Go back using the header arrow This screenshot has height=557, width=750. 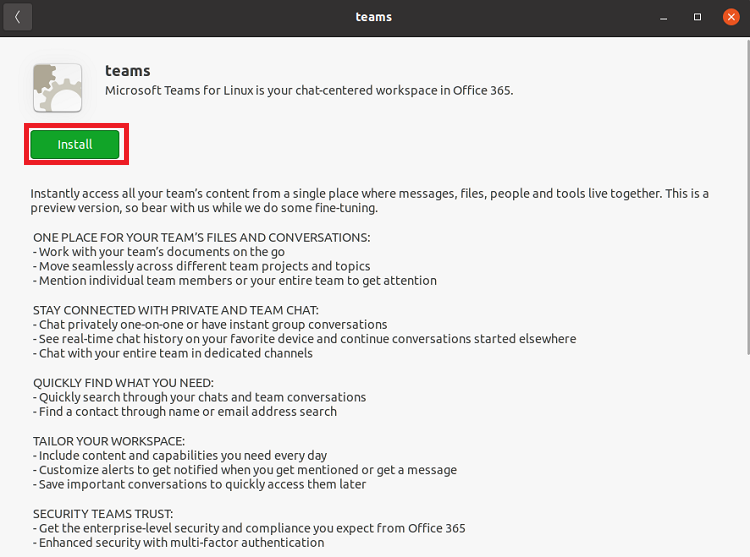pyautogui.click(x=18, y=17)
